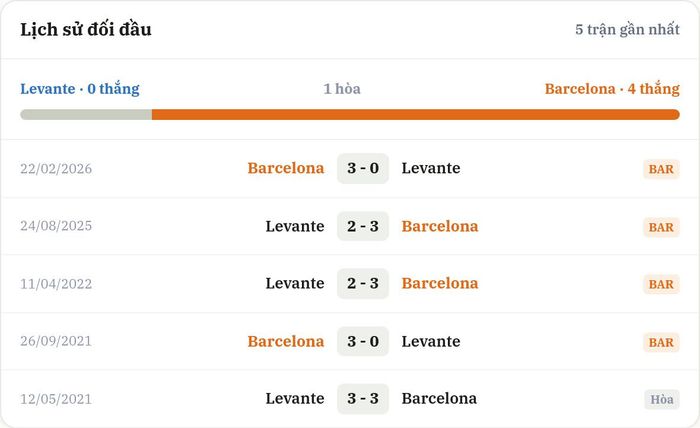Click the '1 hòa' draw count text
This screenshot has width=700, height=428.
(x=342, y=89)
